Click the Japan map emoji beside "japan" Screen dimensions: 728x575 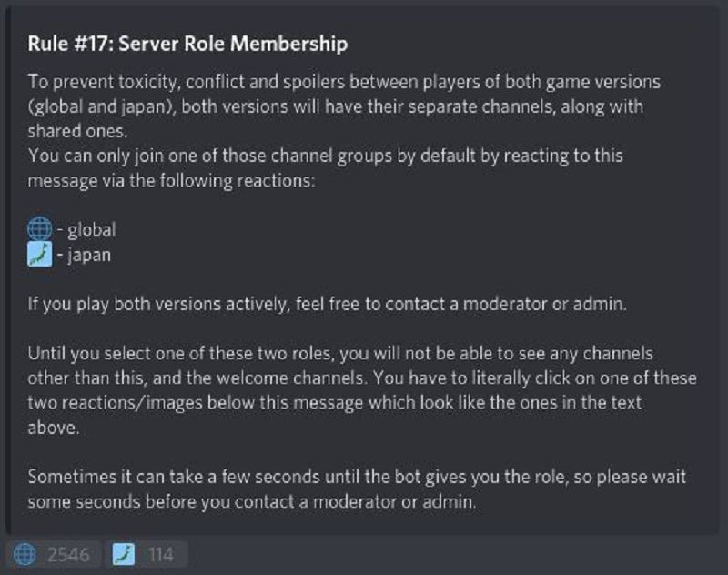(40, 255)
